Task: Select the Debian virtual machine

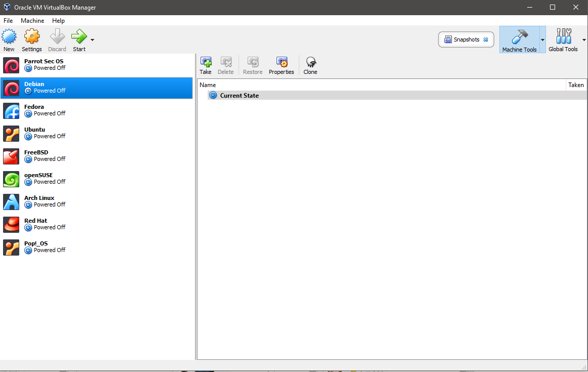Action: [x=97, y=88]
